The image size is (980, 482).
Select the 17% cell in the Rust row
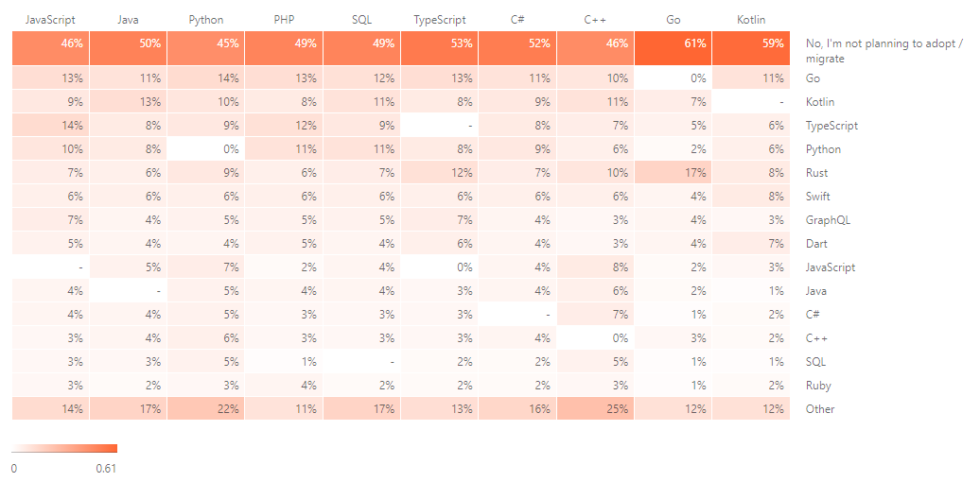click(673, 173)
